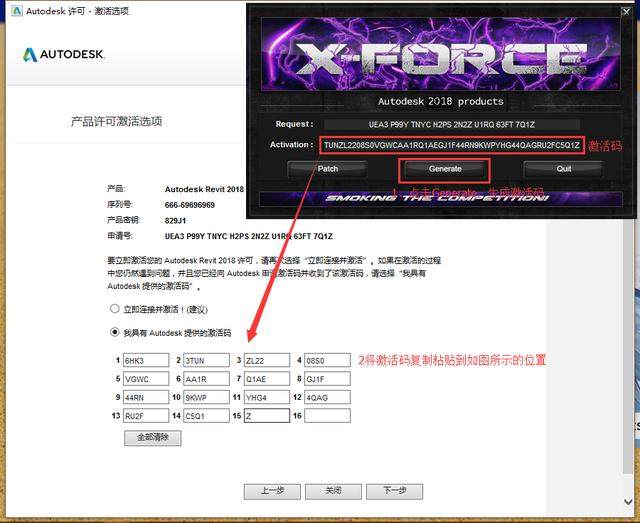Viewport: 640px width, 523px height.
Task: Click activation field 9 containing 44RN
Action: 146,397
